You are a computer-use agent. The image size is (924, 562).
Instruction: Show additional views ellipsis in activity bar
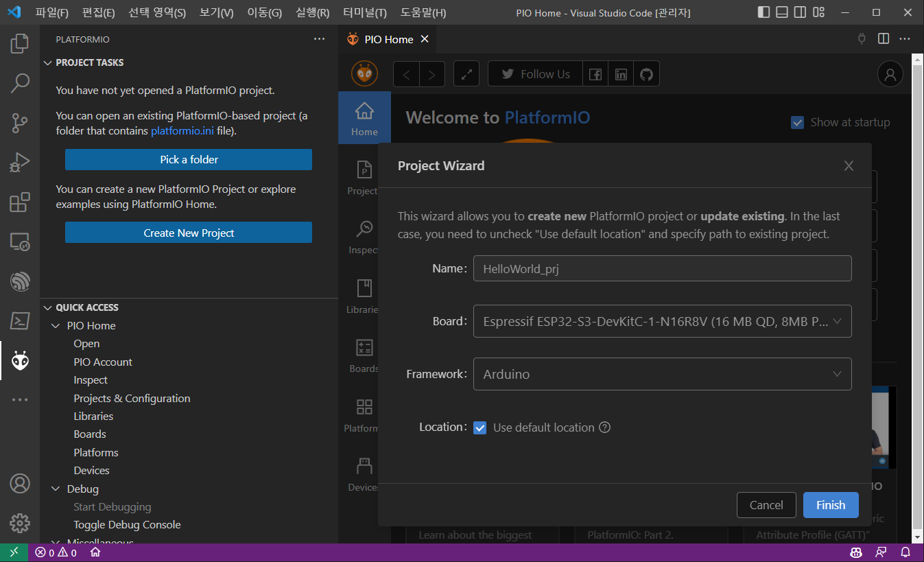tap(20, 399)
